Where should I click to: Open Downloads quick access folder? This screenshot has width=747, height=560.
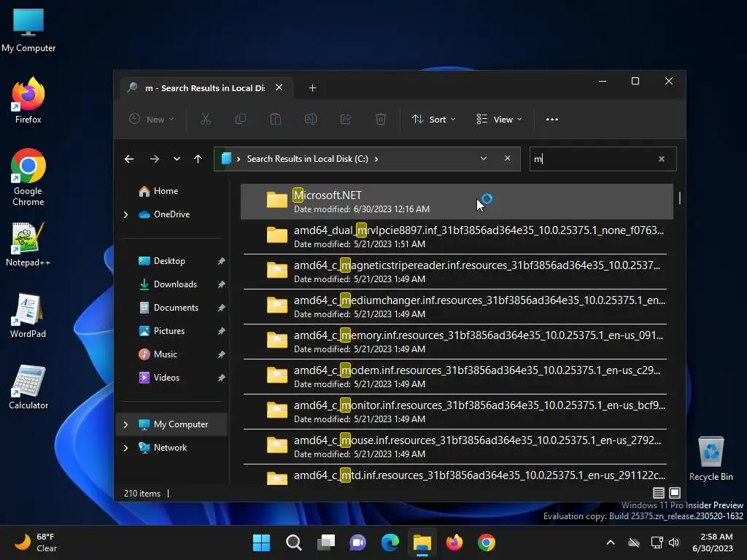pyautogui.click(x=168, y=284)
